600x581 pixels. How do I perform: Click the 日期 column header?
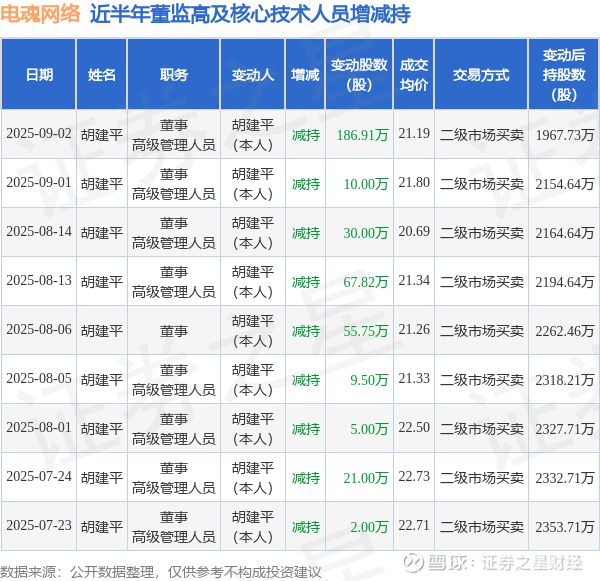tap(39, 75)
